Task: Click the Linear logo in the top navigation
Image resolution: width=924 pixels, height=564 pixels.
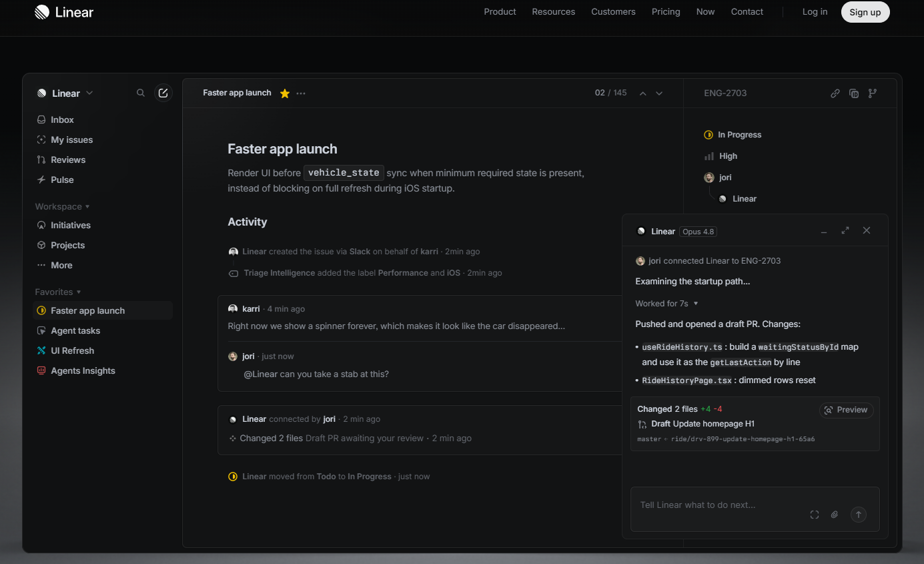Action: [64, 12]
